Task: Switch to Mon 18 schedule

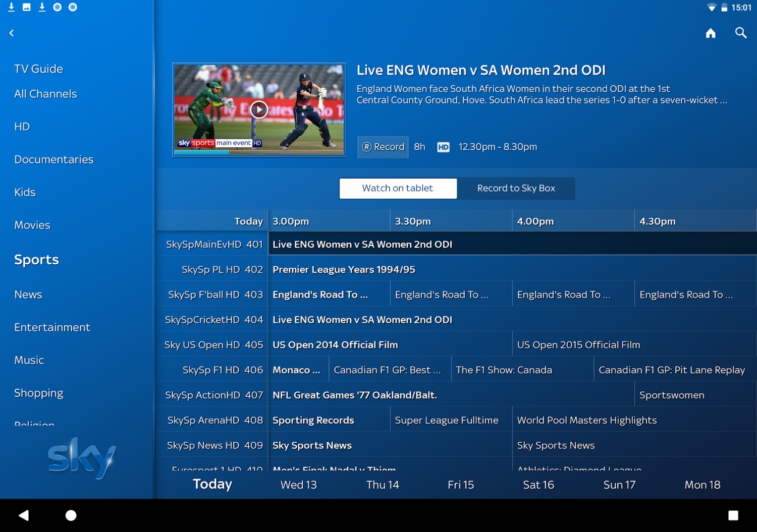Action: coord(702,485)
